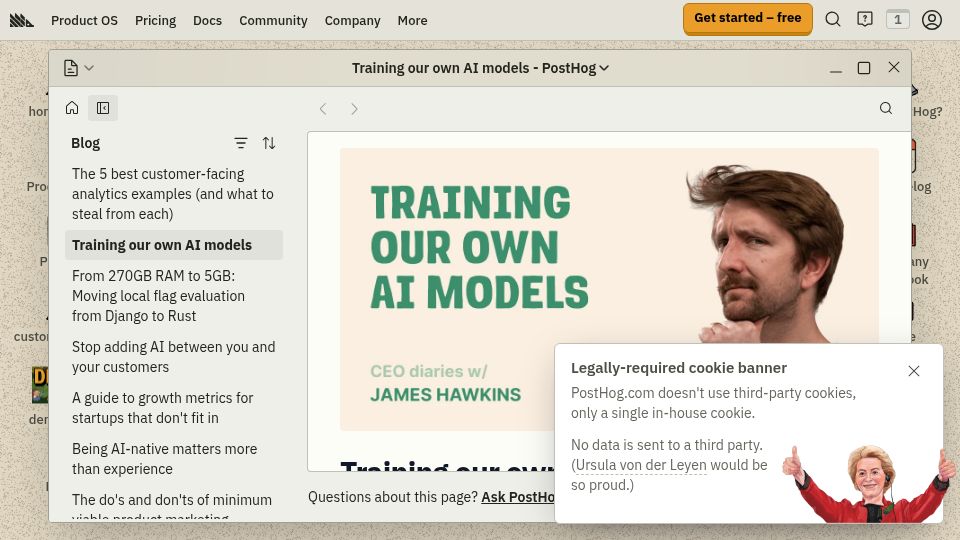Open the Blog filter icon
960x540 pixels.
point(241,143)
